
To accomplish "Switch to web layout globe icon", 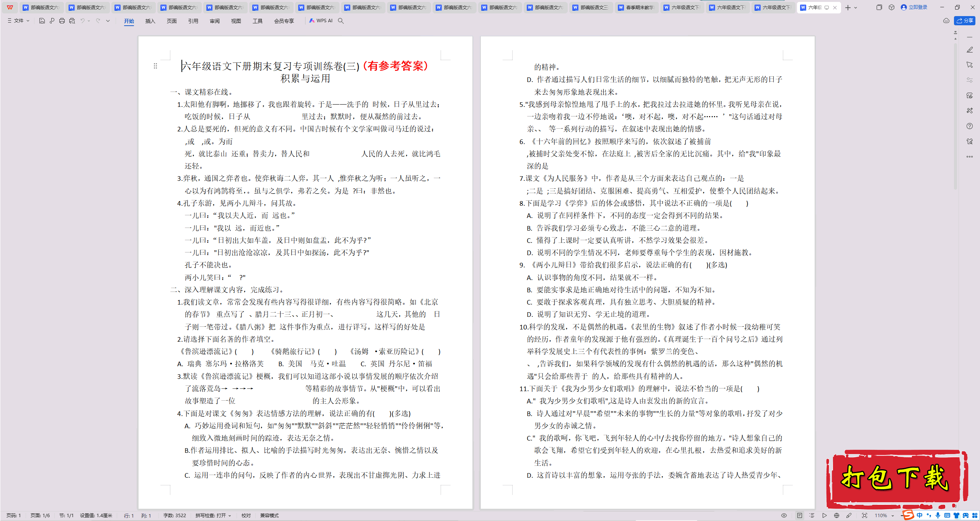I will [837, 516].
